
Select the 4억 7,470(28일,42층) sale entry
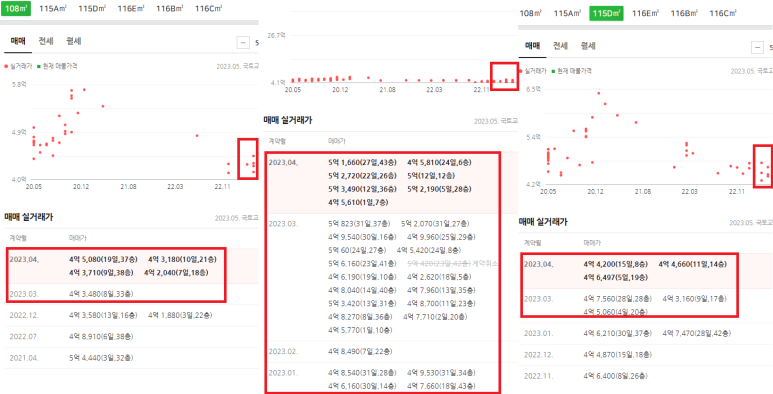[x=697, y=333]
